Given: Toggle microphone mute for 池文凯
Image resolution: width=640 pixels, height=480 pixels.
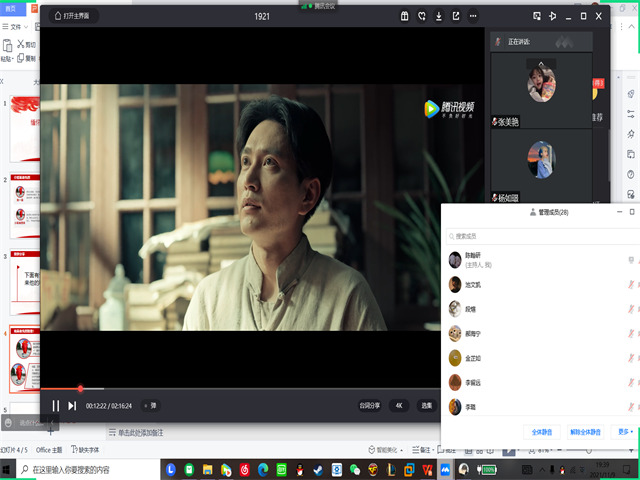Looking at the screenshot, I should click(x=631, y=284).
